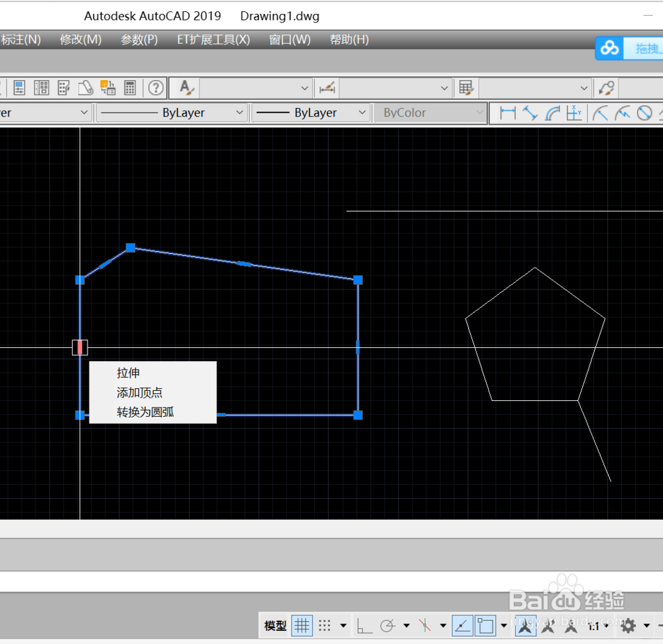Open the Sheet Set Manager icon
Viewport: 663px width, 644px height.
tap(86, 88)
